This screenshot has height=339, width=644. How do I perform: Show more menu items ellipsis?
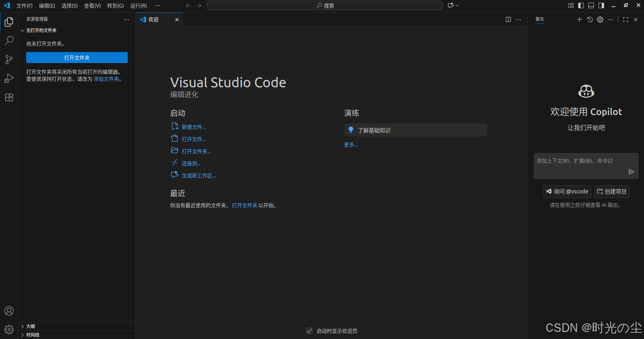(157, 5)
